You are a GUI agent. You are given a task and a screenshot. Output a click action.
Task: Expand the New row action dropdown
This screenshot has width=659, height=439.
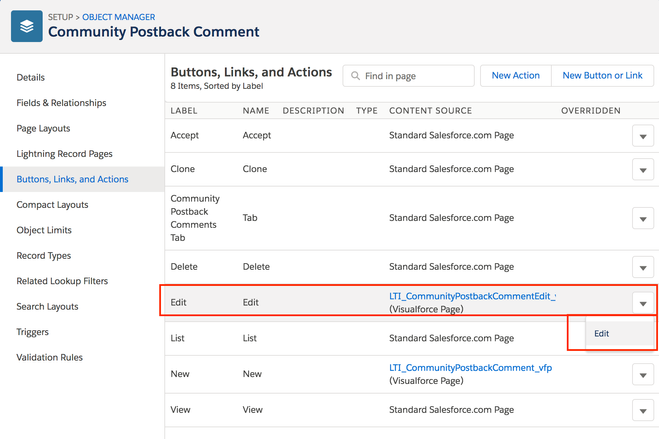pos(643,375)
